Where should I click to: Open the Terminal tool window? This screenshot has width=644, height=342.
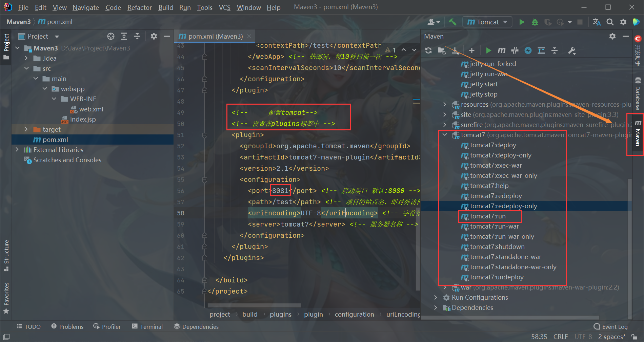147,326
